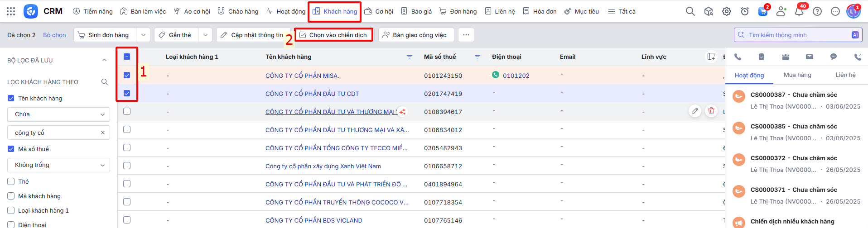Open CÔNG TY CỔ PHẦN ĐẦU TƯ CDT link
Image resolution: width=868 pixels, height=228 pixels.
[312, 94]
